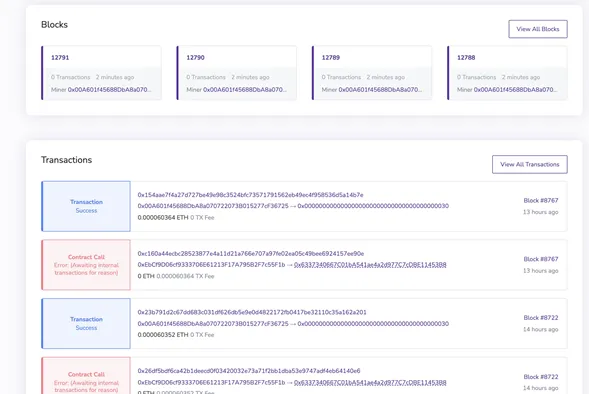Click the View All Blocks button
The width and height of the screenshot is (589, 394).
coord(538,29)
